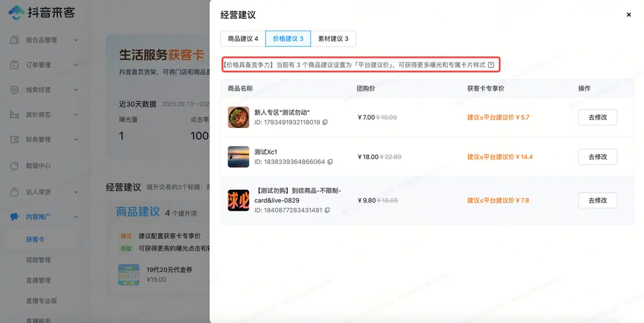Expand the 财务管理 menu chevron
Screen dimensions: 644x323
coord(76,139)
